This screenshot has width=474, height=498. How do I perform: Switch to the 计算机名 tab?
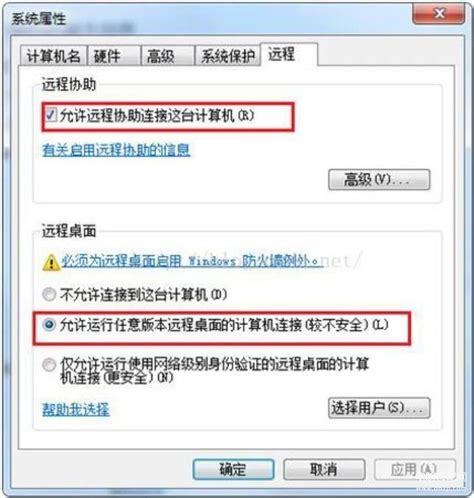(53, 56)
